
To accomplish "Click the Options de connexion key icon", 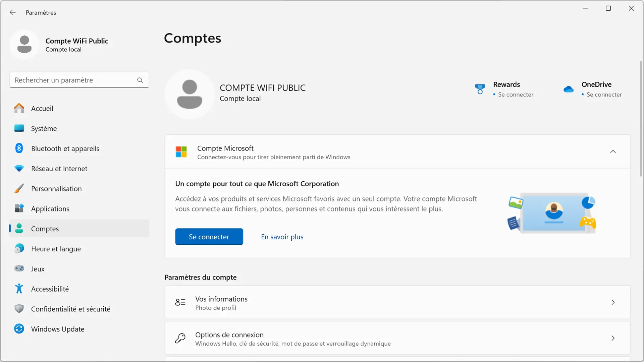I will [x=180, y=338].
